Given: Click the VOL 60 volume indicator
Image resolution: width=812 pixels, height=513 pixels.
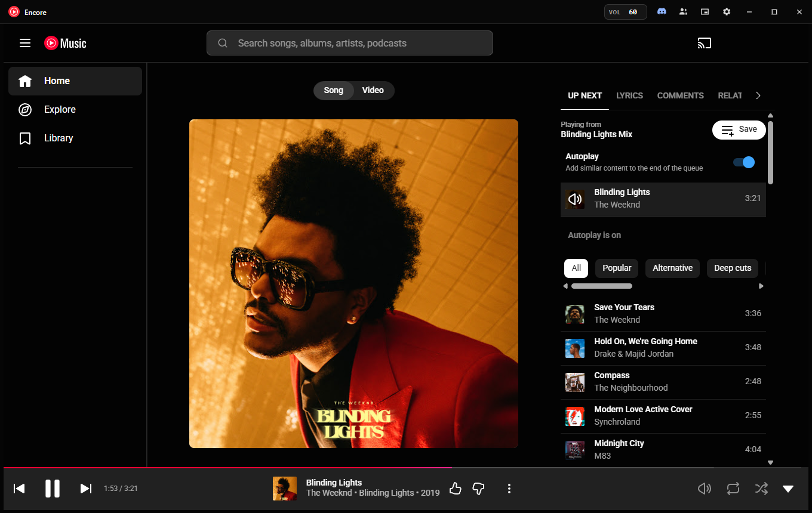Looking at the screenshot, I should point(626,12).
